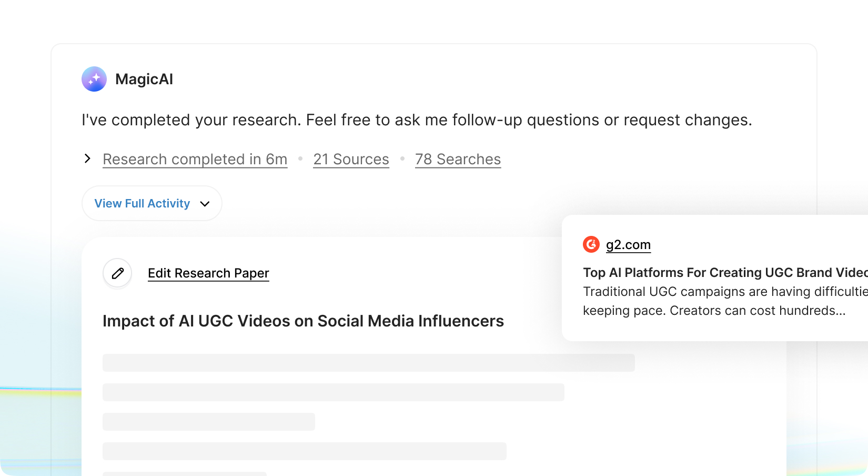868x476 pixels.
Task: Click the second placeholder line of the paper
Action: coord(333,392)
